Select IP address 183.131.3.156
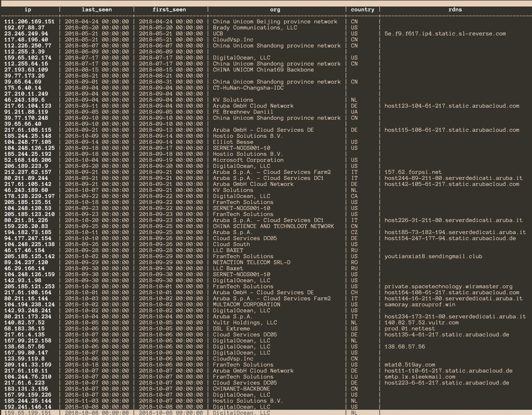 point(26,389)
